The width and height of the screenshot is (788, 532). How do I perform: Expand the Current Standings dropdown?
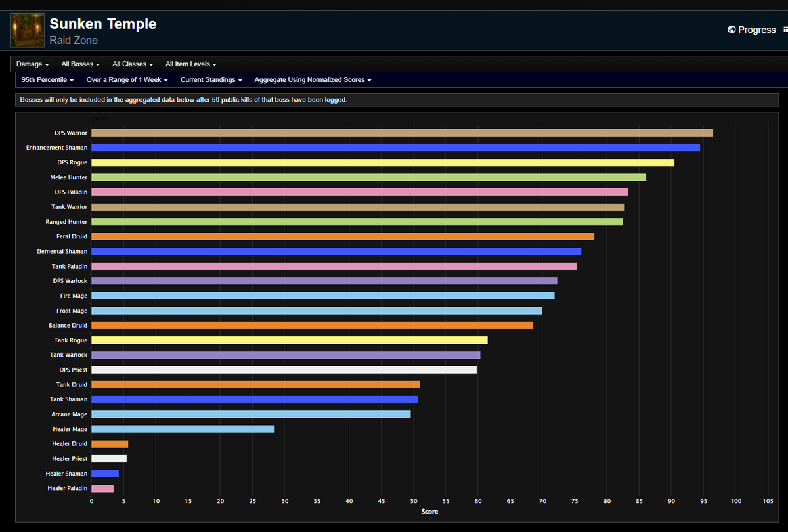coord(211,79)
